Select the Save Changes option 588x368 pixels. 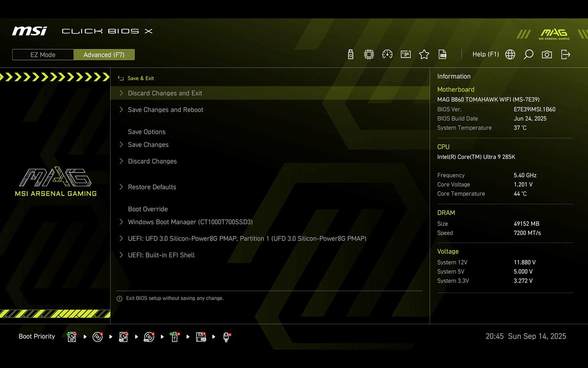[270, 145]
